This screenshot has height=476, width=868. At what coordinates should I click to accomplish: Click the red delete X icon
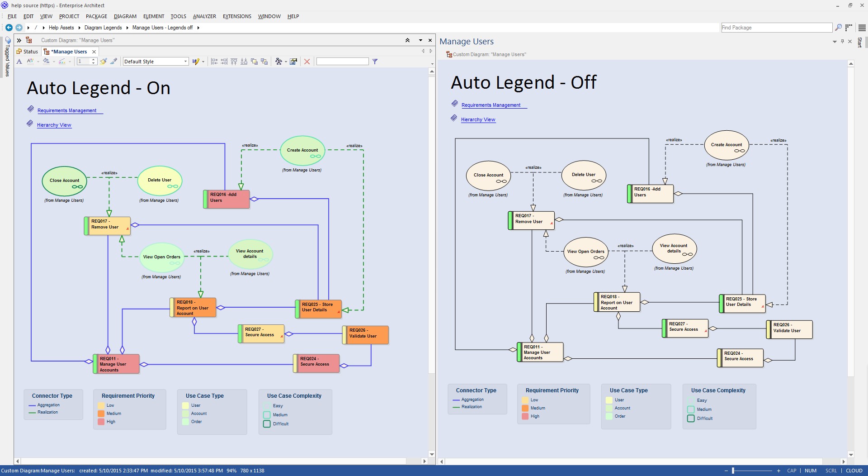pos(307,62)
